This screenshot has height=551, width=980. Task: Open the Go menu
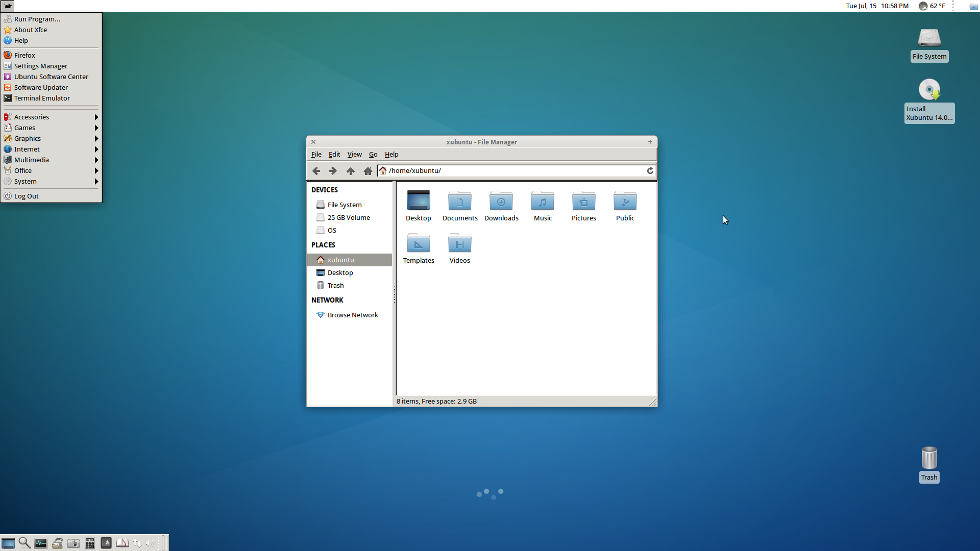[x=373, y=155]
